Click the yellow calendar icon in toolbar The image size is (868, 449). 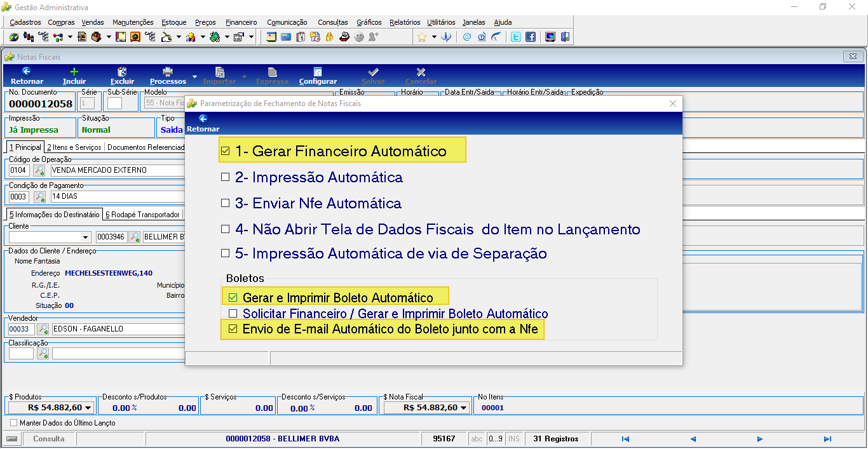coord(271,37)
